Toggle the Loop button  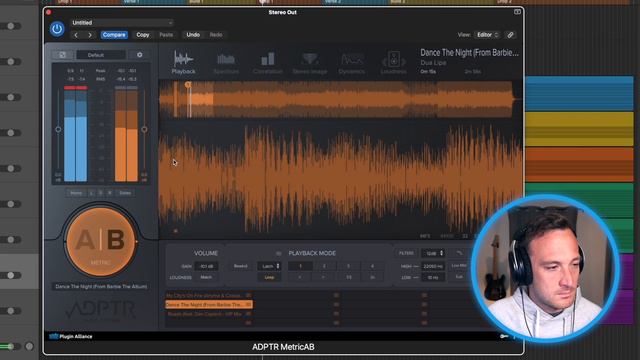[269, 277]
